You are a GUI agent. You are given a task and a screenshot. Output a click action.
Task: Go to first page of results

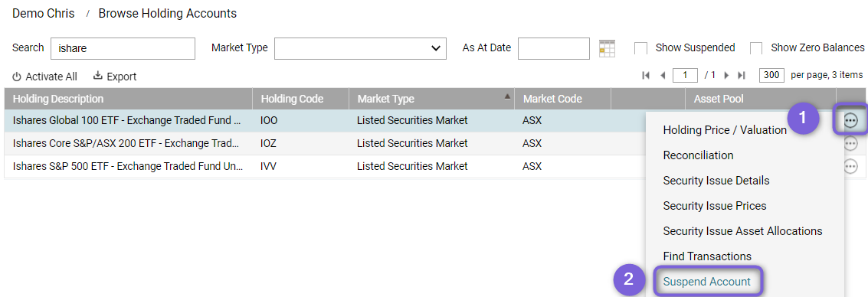click(x=646, y=75)
